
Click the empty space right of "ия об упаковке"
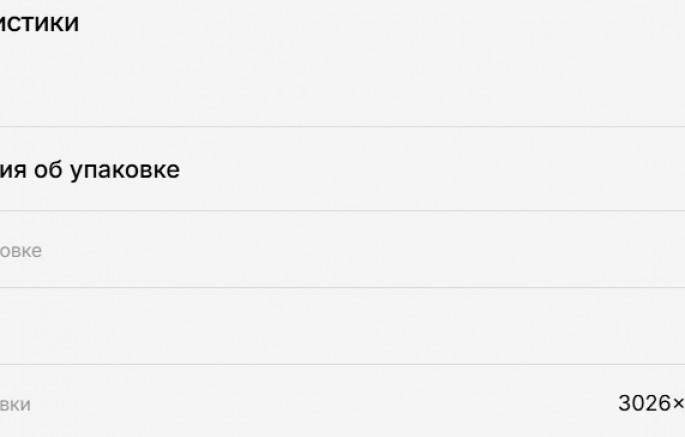[432, 170]
